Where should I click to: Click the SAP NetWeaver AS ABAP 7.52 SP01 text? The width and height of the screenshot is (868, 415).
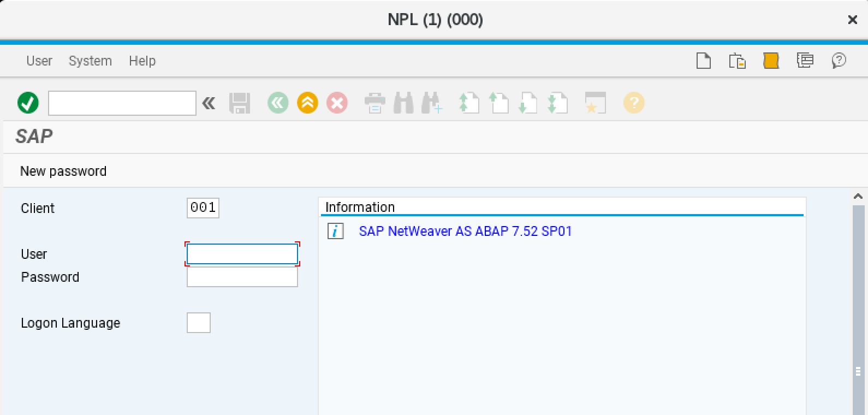[x=465, y=231]
